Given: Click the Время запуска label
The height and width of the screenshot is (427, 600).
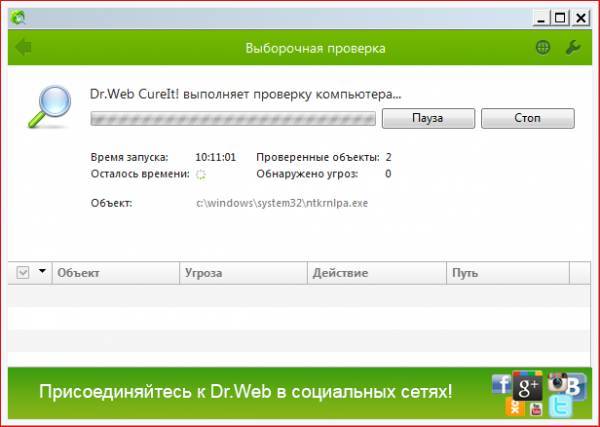Looking at the screenshot, I should (129, 157).
